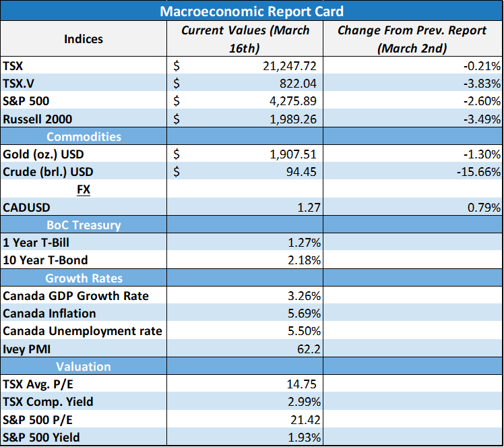Select the Ivey PMI value 62.2
This screenshot has height=447, width=504.
click(309, 349)
